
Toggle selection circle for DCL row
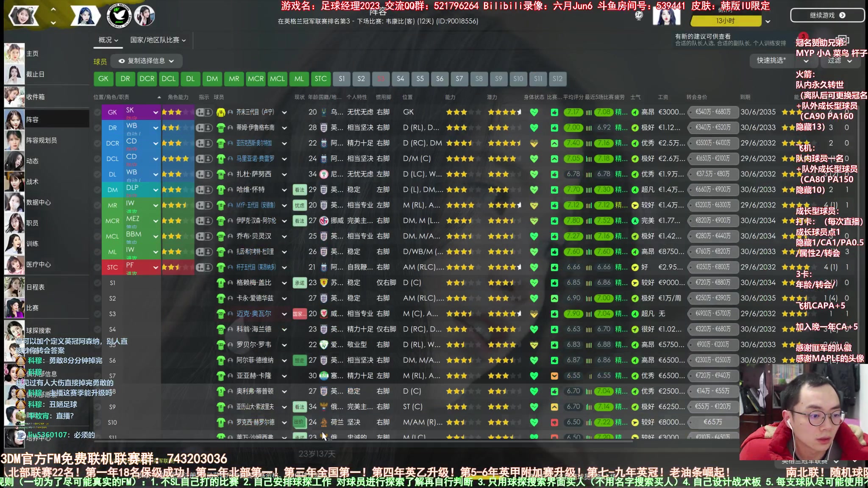tap(97, 159)
